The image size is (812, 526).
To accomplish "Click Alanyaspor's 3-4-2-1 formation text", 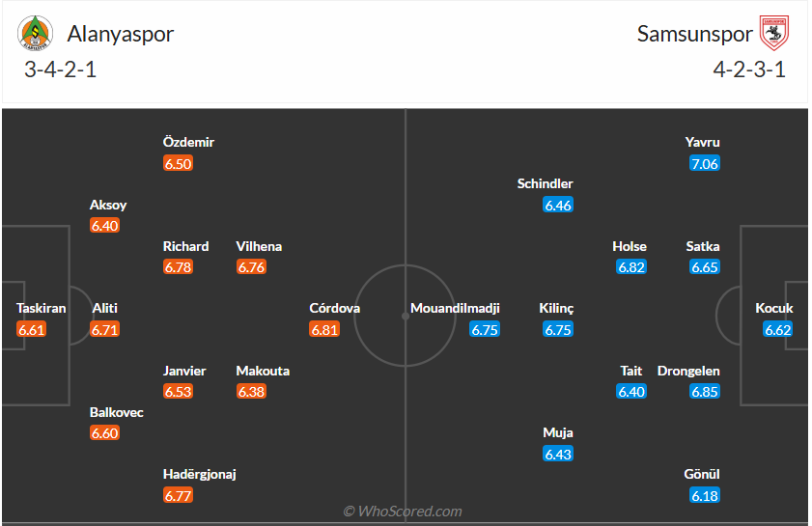I will (61, 69).
